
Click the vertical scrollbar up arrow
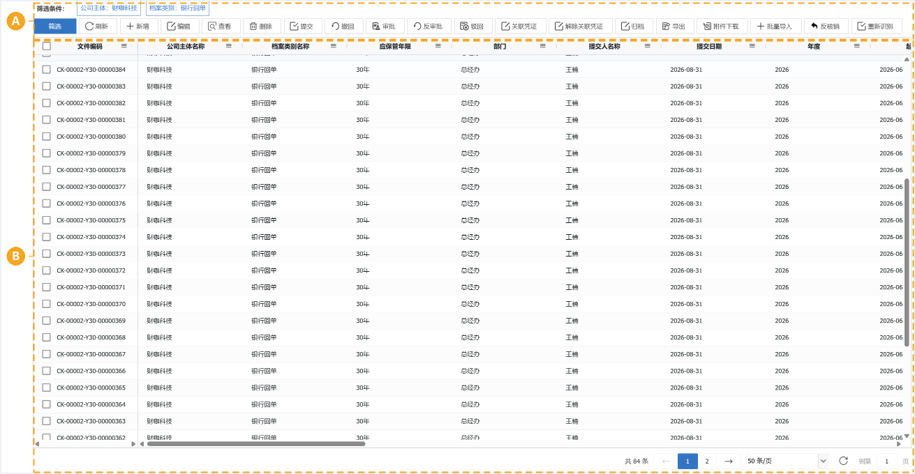906,60
